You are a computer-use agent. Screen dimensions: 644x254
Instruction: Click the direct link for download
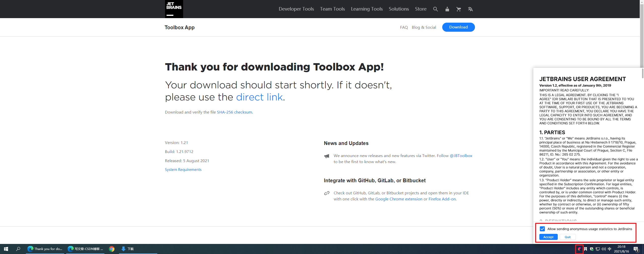click(x=259, y=97)
